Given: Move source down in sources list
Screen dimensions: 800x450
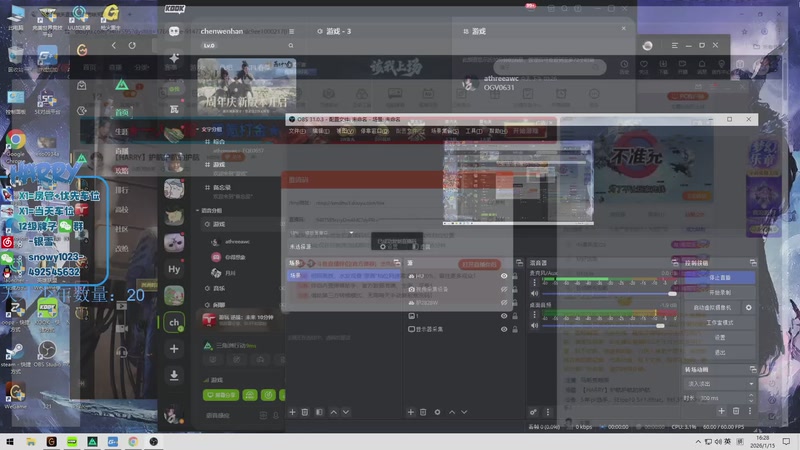Looking at the screenshot, I should (464, 412).
